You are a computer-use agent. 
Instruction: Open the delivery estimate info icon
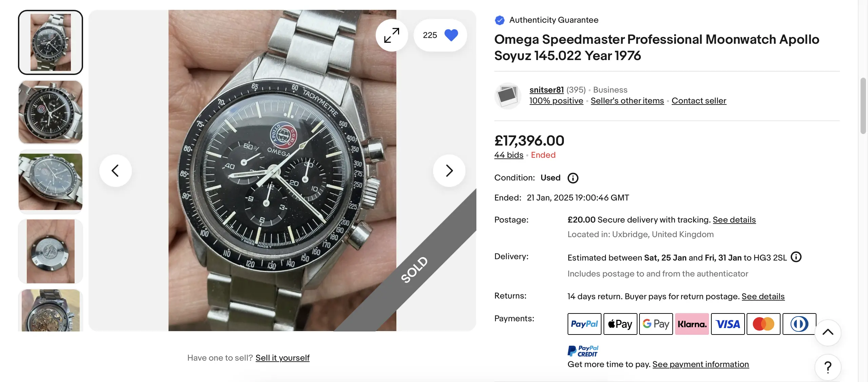tap(796, 257)
